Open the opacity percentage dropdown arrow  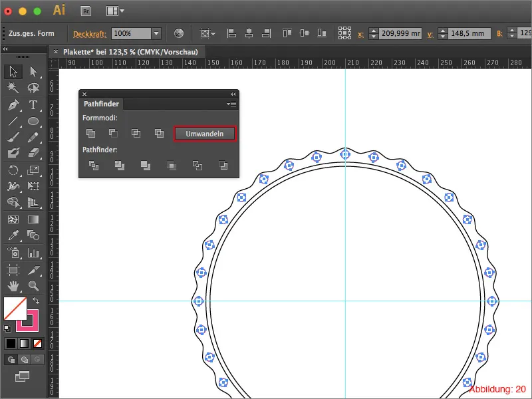coord(156,34)
